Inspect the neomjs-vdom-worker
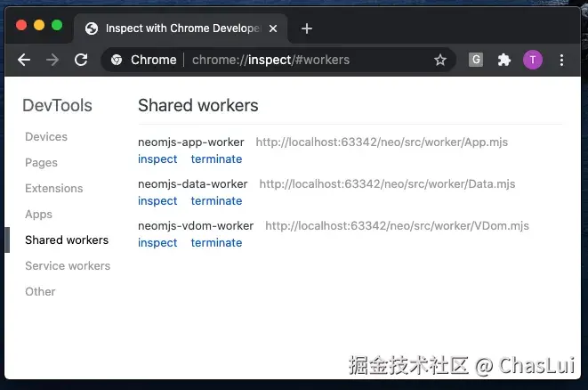588x390 pixels. (x=157, y=243)
